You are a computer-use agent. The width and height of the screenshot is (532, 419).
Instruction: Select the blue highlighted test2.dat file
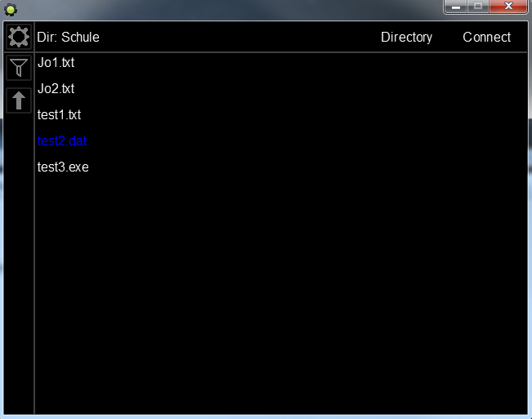point(62,140)
